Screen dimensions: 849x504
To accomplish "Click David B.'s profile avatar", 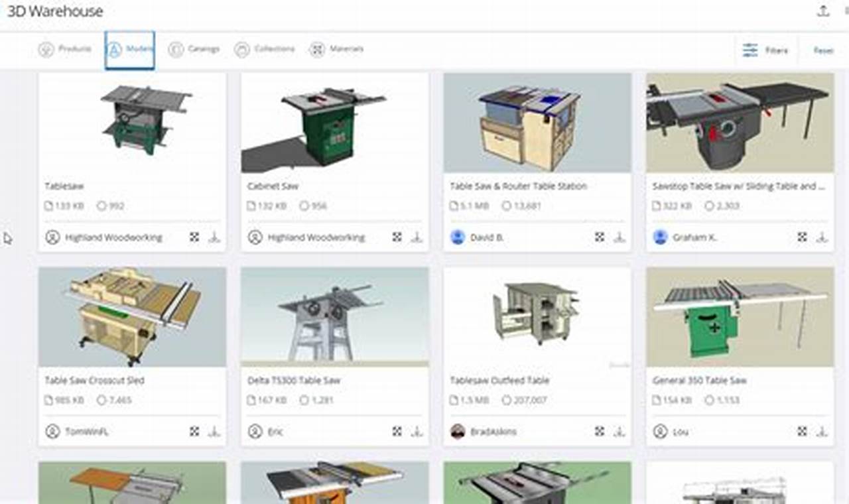I will [x=457, y=237].
